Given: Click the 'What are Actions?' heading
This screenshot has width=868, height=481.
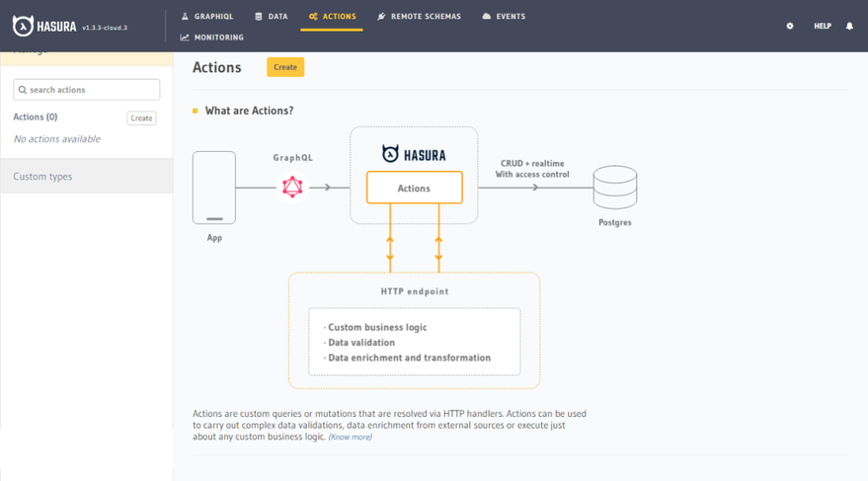Looking at the screenshot, I should (x=249, y=111).
